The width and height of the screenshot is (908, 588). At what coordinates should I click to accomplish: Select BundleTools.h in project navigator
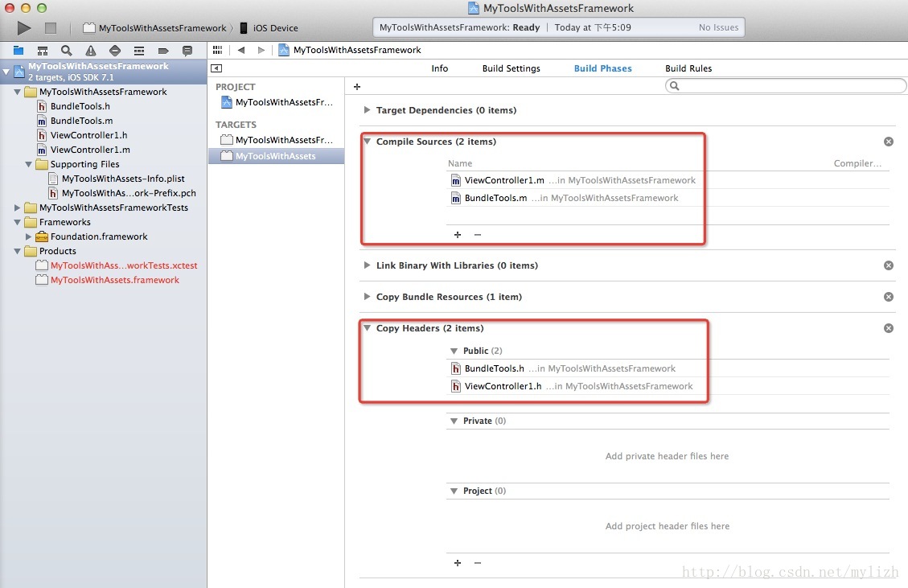point(80,106)
